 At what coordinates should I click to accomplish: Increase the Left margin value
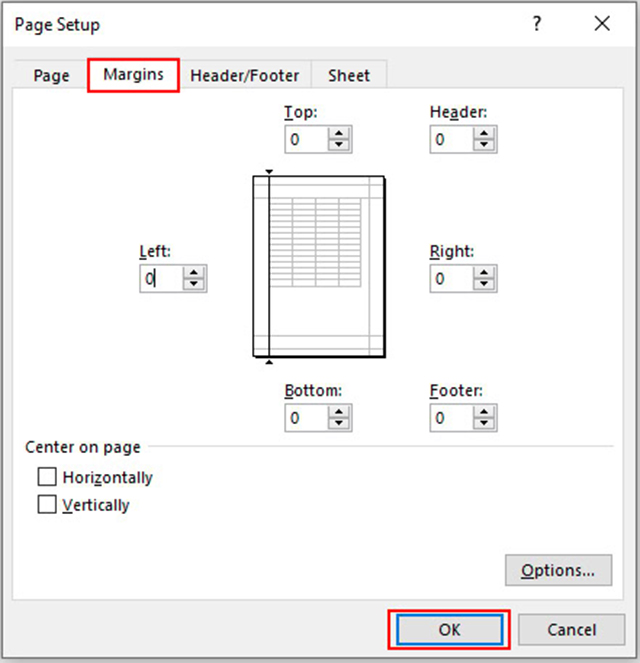194,273
